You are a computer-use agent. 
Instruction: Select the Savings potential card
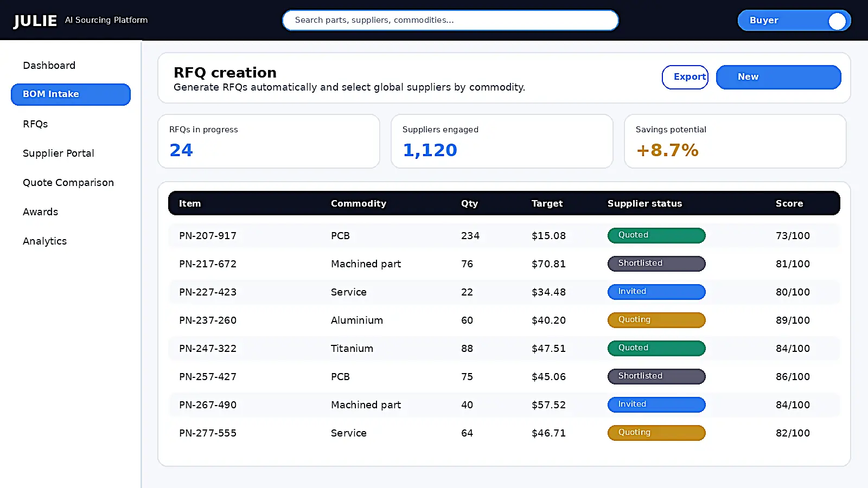pyautogui.click(x=735, y=141)
